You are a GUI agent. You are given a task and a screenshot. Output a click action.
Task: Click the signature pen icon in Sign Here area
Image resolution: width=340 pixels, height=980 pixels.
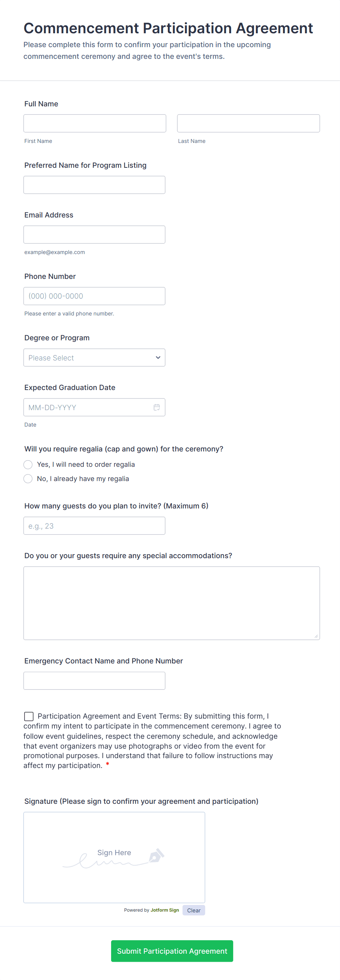(x=157, y=856)
